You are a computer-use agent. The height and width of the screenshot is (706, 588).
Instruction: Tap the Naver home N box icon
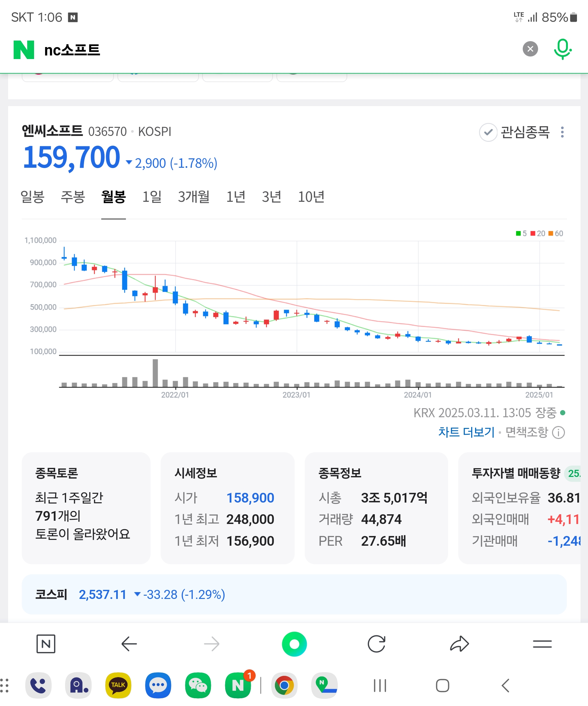(46, 644)
